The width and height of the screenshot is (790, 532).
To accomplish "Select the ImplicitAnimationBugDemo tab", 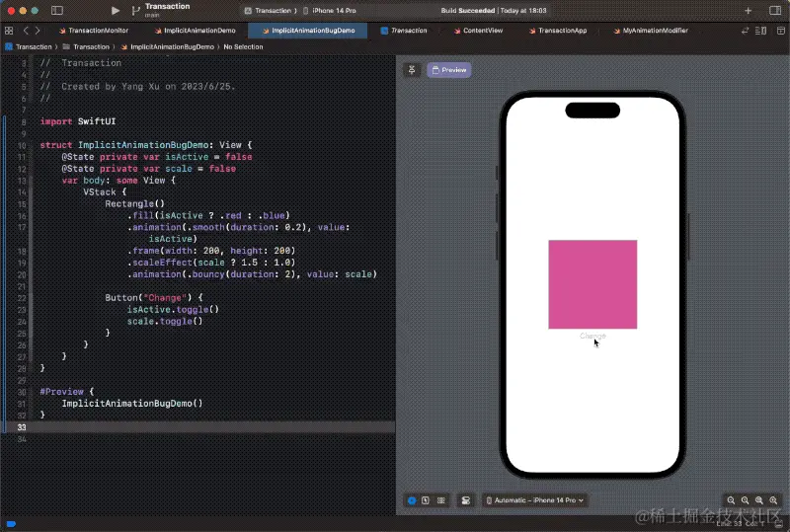I will click(x=308, y=31).
